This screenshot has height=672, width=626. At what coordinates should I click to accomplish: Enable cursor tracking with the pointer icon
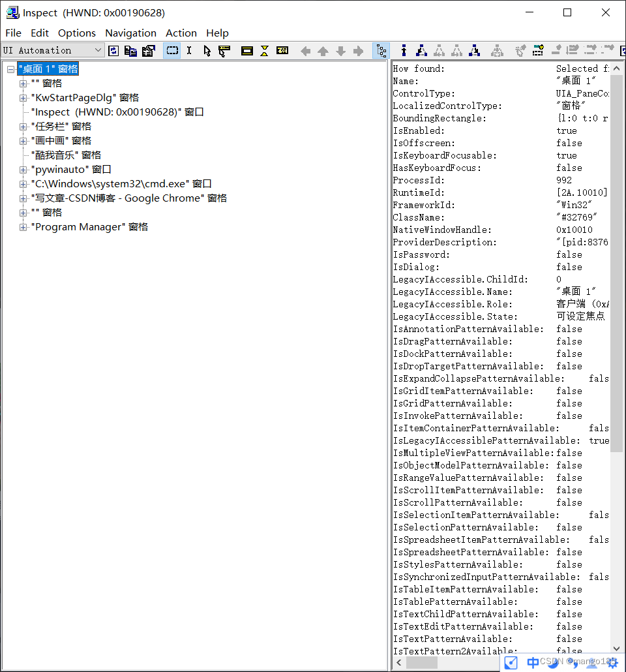205,50
